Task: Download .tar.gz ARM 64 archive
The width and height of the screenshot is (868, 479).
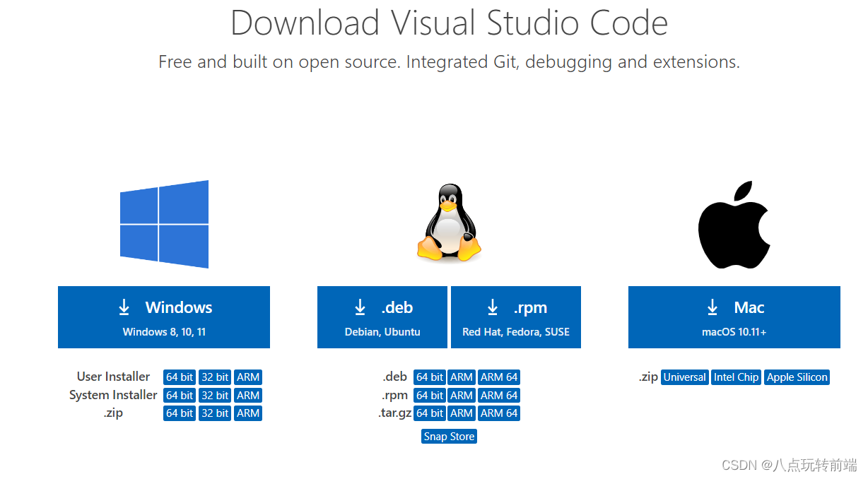Action: (499, 413)
